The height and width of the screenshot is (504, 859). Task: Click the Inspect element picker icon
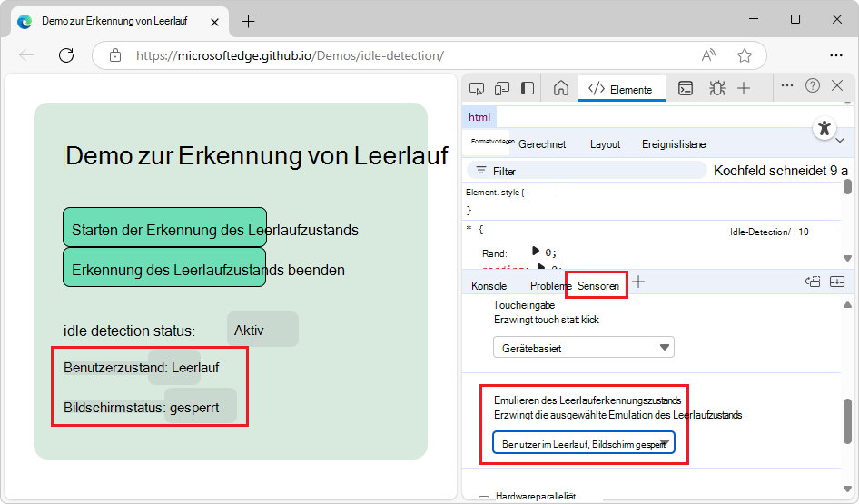pos(477,88)
